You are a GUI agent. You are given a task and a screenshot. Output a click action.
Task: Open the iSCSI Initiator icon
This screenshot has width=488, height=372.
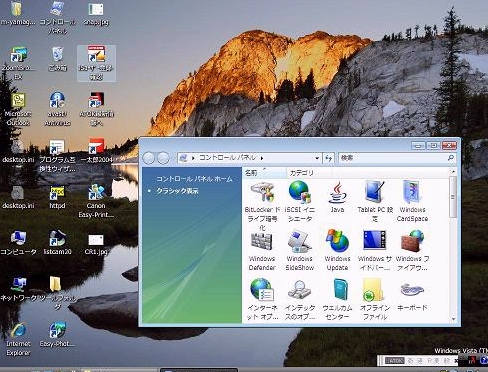(x=300, y=193)
